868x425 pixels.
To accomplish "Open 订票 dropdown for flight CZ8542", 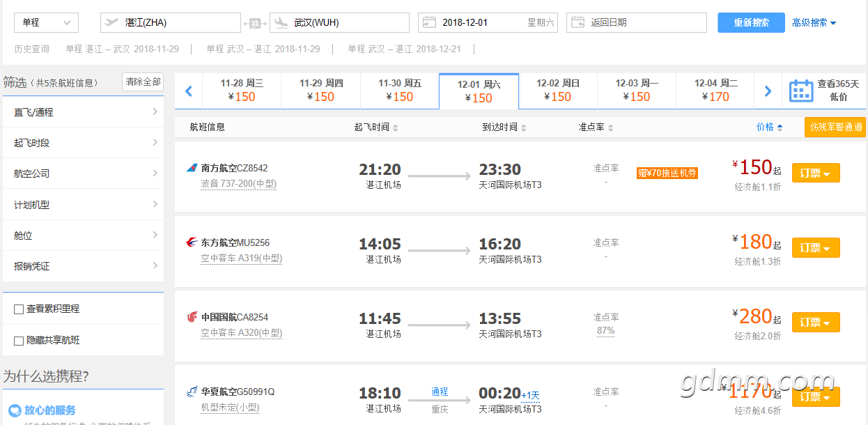I will tap(816, 173).
